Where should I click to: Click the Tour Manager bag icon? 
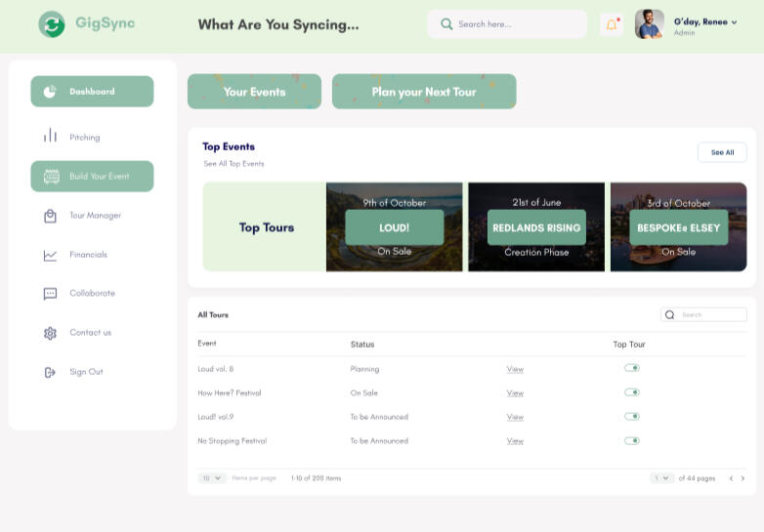tap(50, 216)
